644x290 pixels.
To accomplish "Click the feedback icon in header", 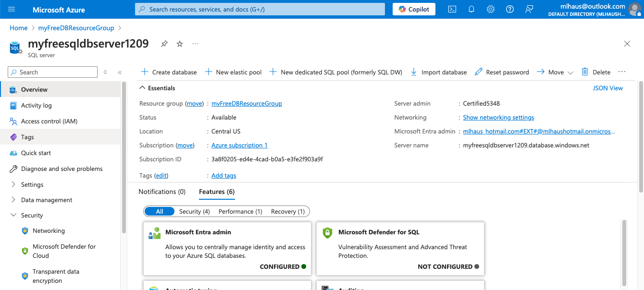I will tap(529, 9).
